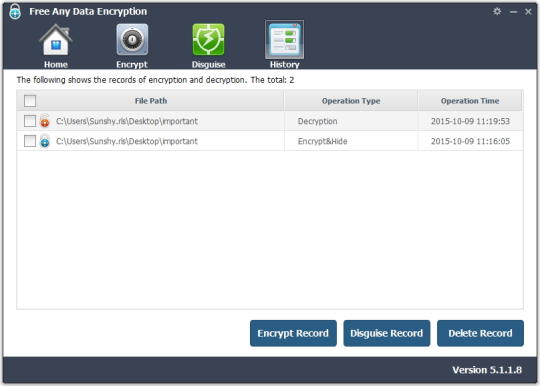
Task: Sort by File Path column header
Action: pyautogui.click(x=151, y=101)
